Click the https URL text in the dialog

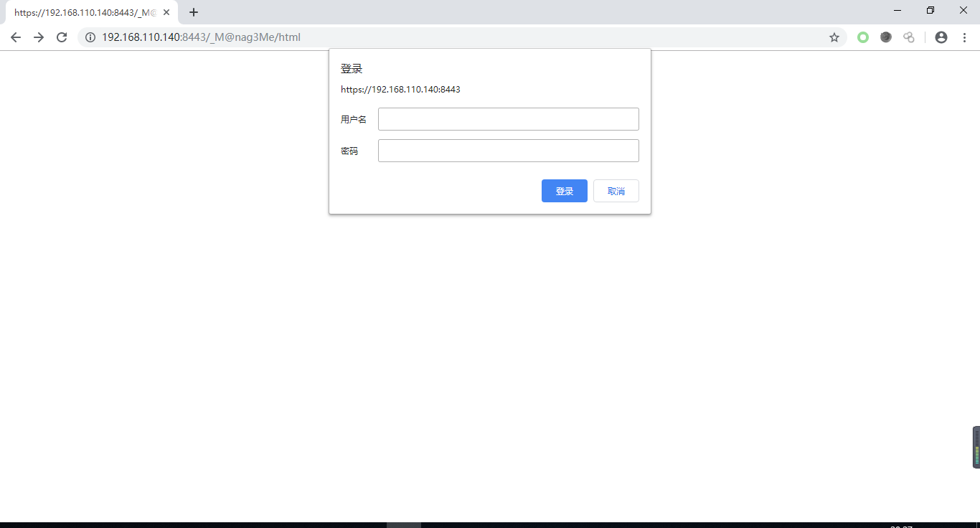click(x=400, y=90)
